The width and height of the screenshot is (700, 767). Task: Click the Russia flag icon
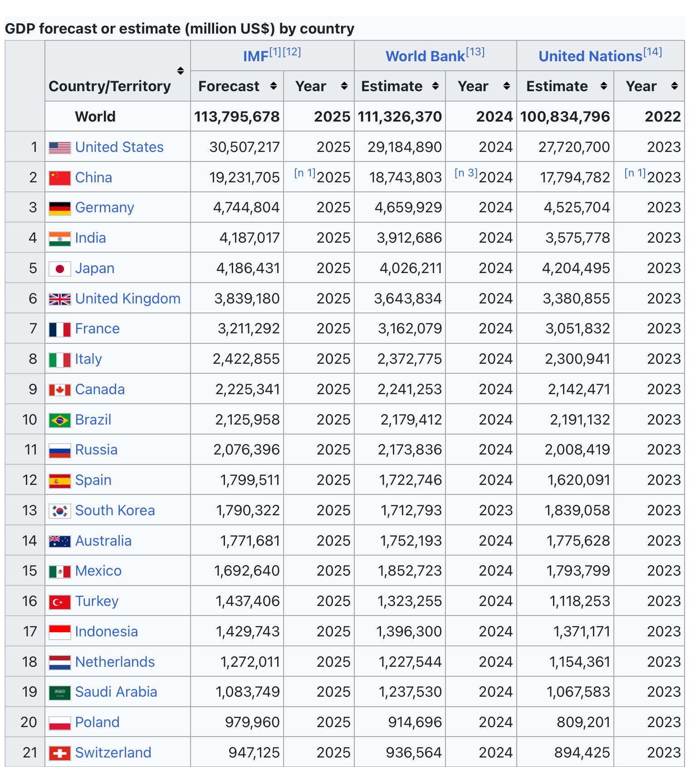click(60, 450)
